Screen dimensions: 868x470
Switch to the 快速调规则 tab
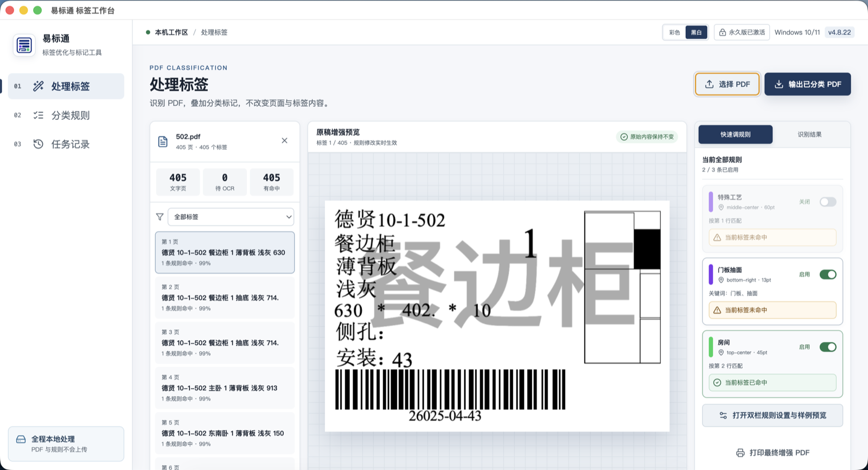(735, 135)
